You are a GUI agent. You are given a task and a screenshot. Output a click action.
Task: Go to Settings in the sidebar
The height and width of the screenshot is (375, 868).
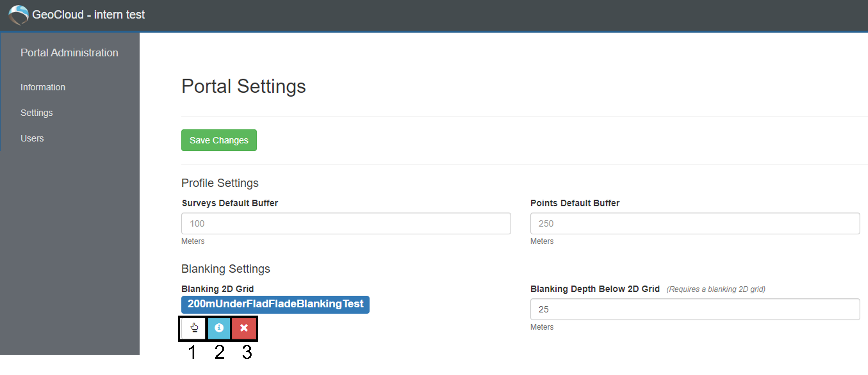click(x=36, y=113)
